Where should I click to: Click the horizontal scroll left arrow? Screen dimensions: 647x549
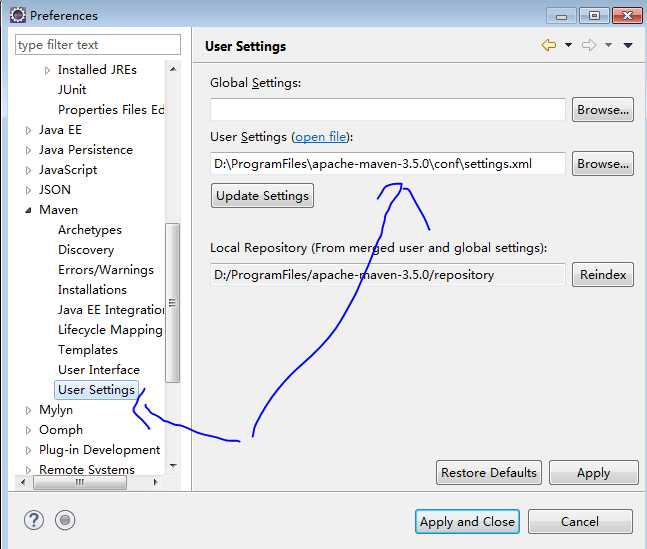[x=23, y=482]
